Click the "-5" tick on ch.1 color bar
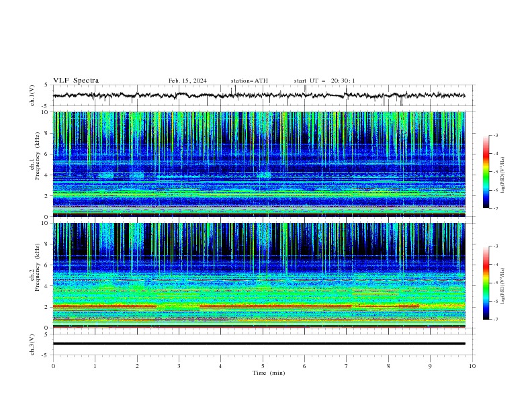 coord(496,172)
